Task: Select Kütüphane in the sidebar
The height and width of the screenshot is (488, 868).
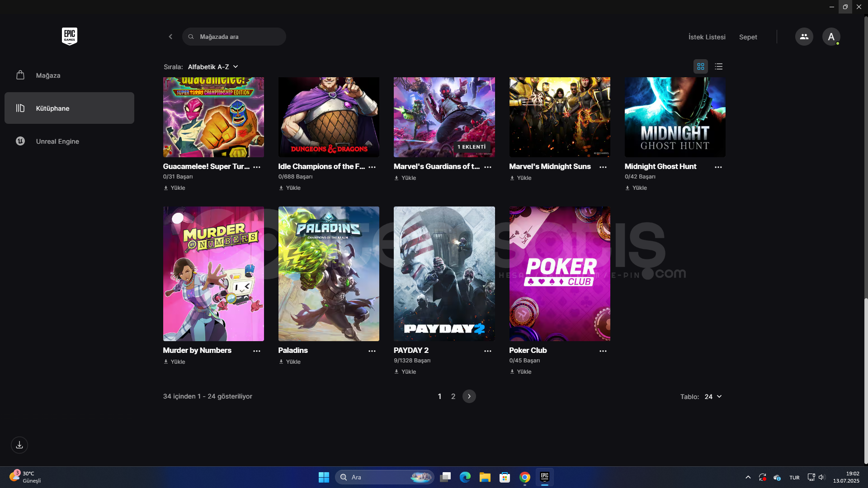Action: click(x=69, y=108)
